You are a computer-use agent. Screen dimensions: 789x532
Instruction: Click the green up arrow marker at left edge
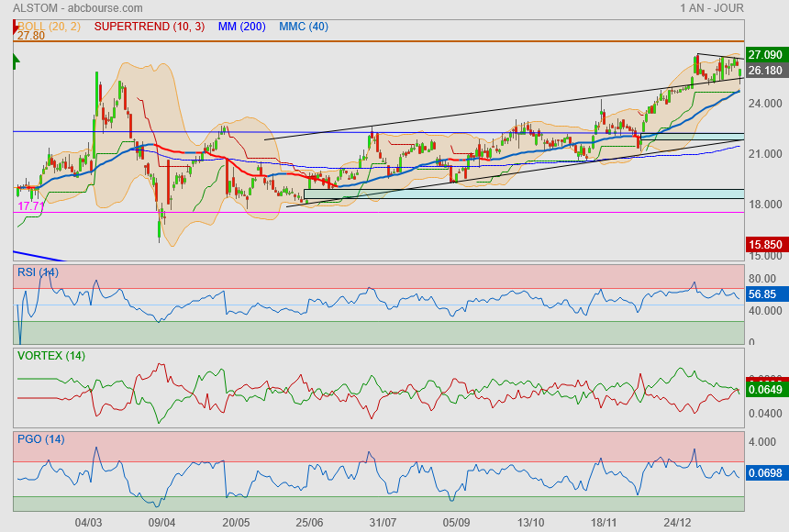(16, 61)
